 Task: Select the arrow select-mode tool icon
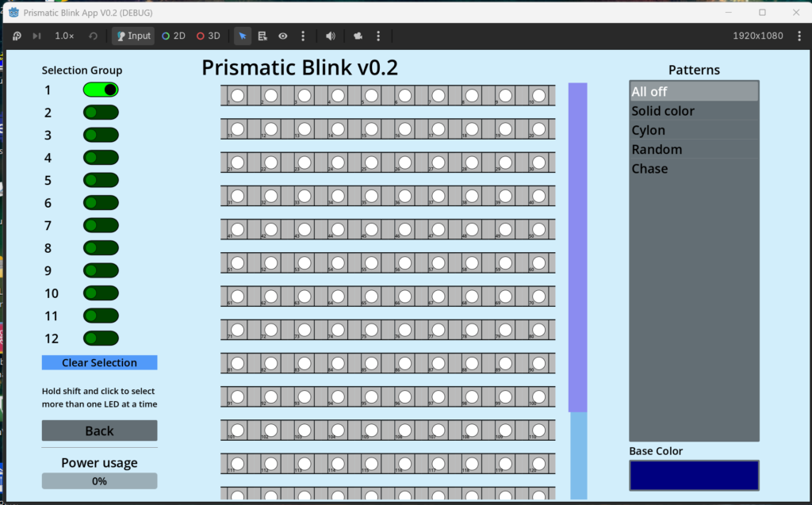point(243,36)
